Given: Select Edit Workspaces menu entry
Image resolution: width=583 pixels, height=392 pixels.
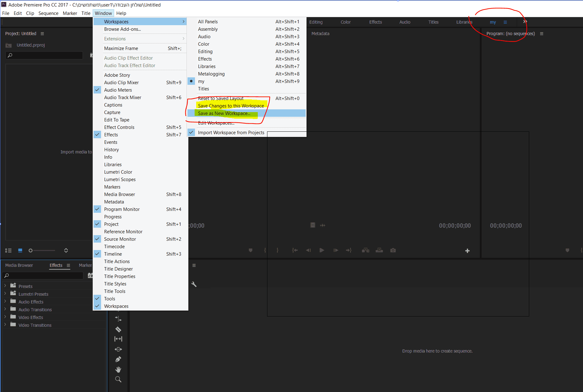Looking at the screenshot, I should tap(247, 123).
